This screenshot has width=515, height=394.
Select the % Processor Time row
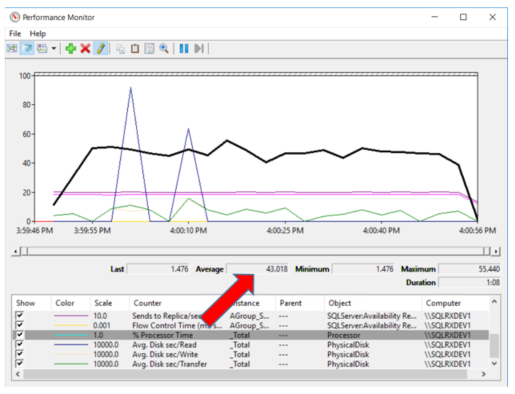251,335
